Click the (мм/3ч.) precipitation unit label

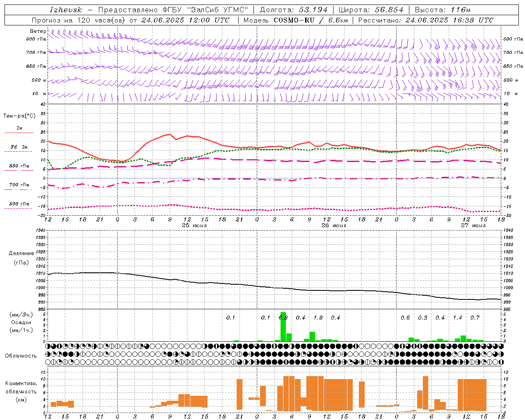coord(21,315)
